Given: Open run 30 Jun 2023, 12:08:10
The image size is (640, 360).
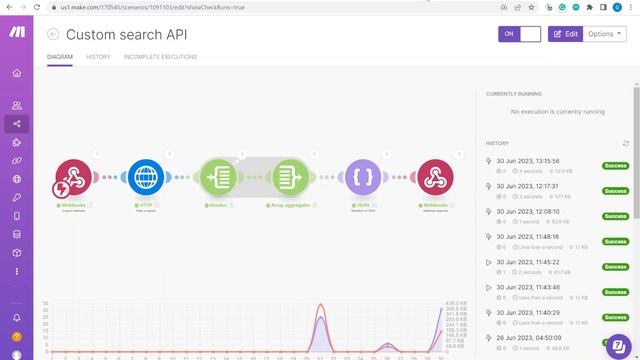Looking at the screenshot, I should pyautogui.click(x=528, y=211).
